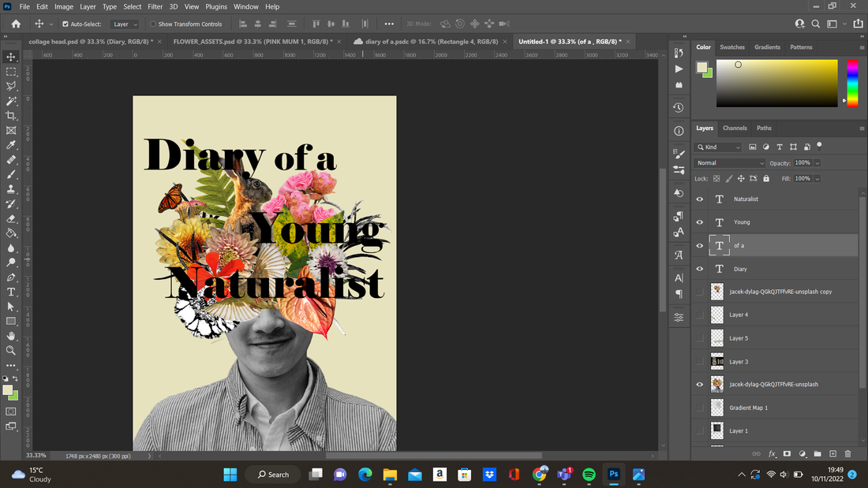Select the Frame tool
The image size is (868, 488).
[x=11, y=131]
